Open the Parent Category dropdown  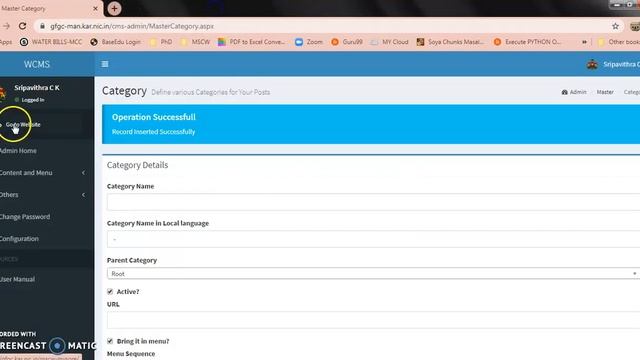373,274
